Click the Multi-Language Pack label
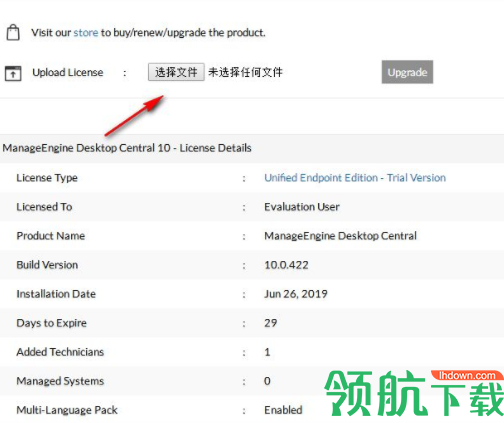 [67, 410]
